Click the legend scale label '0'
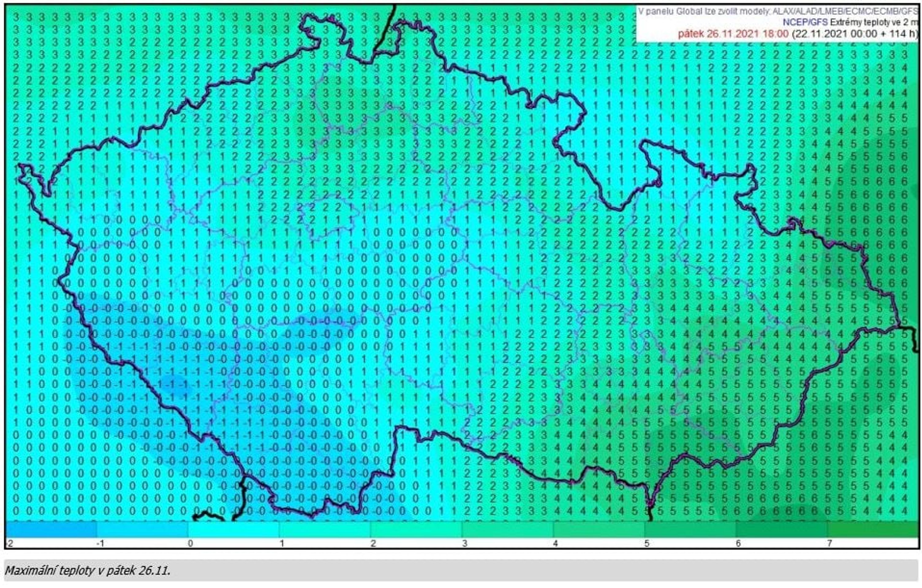This screenshot has width=922, height=588. (x=190, y=543)
